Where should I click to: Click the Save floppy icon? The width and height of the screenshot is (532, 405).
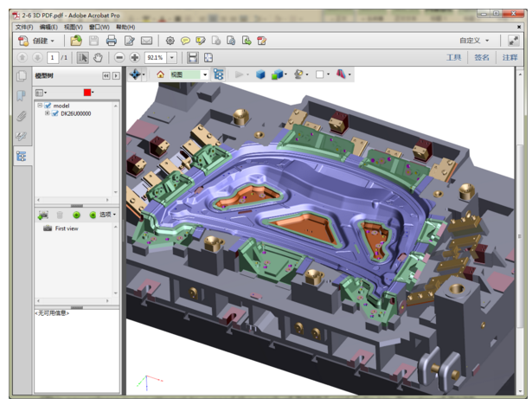click(93, 41)
